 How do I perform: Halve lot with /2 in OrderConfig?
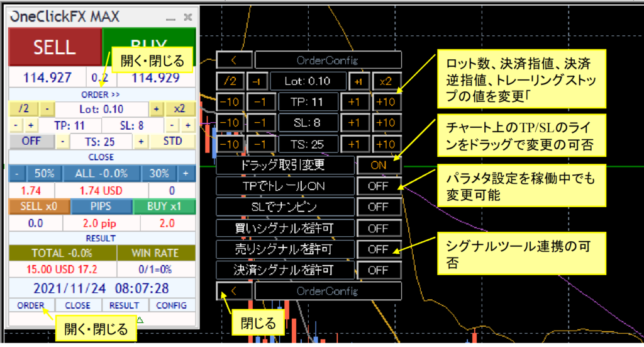click(x=230, y=81)
